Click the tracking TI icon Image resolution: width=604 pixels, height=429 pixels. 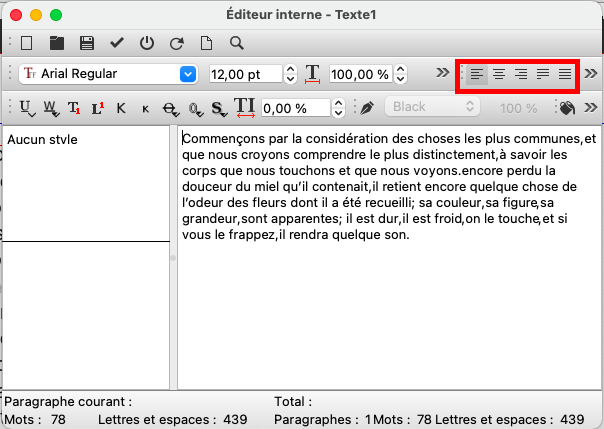click(245, 107)
